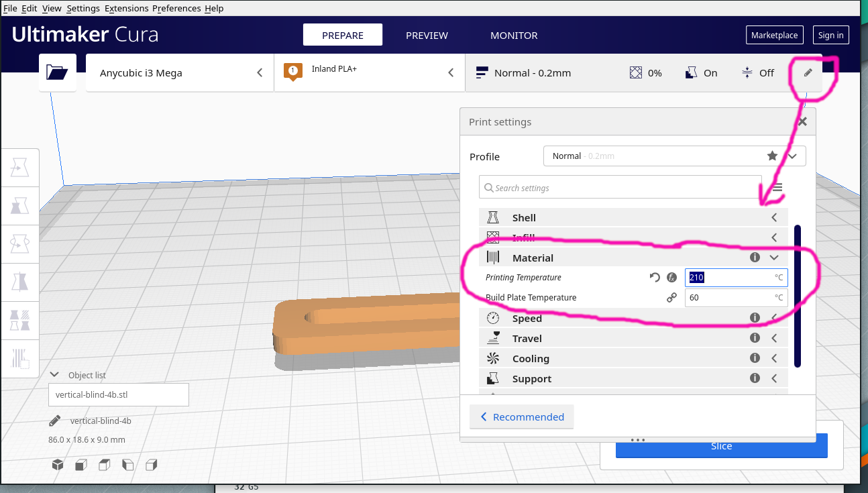Open the Extensions menu
This screenshot has width=868, height=493.
[x=126, y=8]
